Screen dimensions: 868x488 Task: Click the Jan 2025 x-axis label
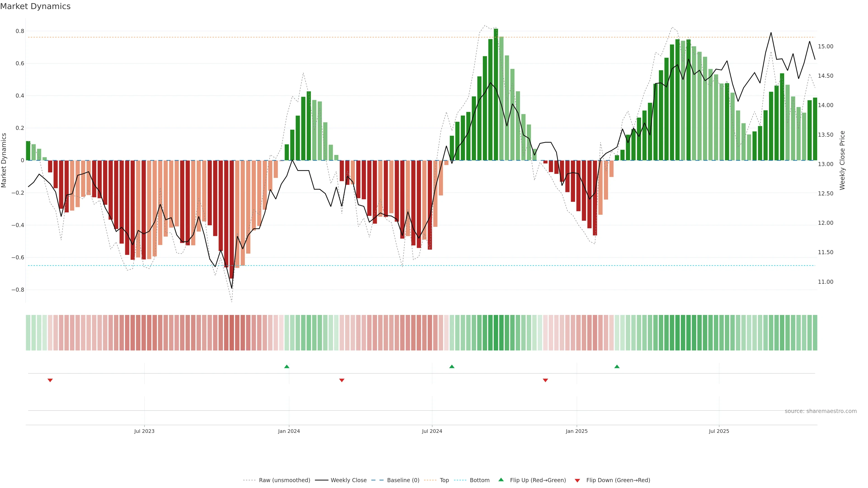577,431
